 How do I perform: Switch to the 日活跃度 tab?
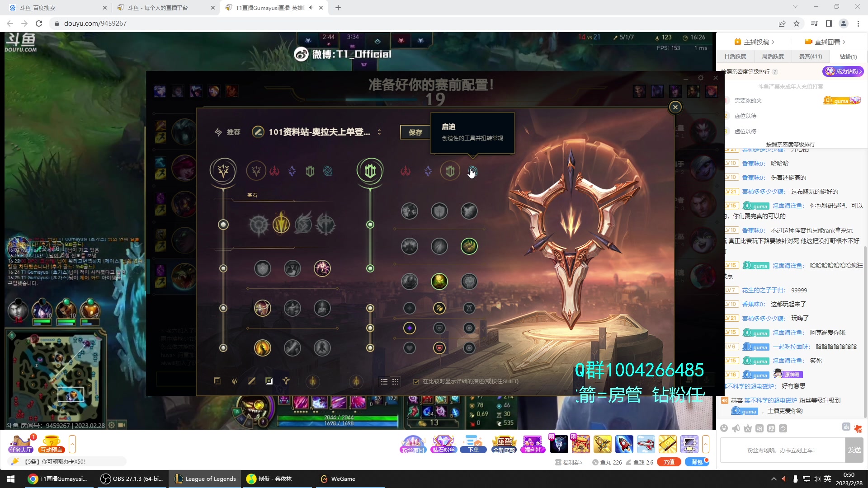[x=735, y=56]
